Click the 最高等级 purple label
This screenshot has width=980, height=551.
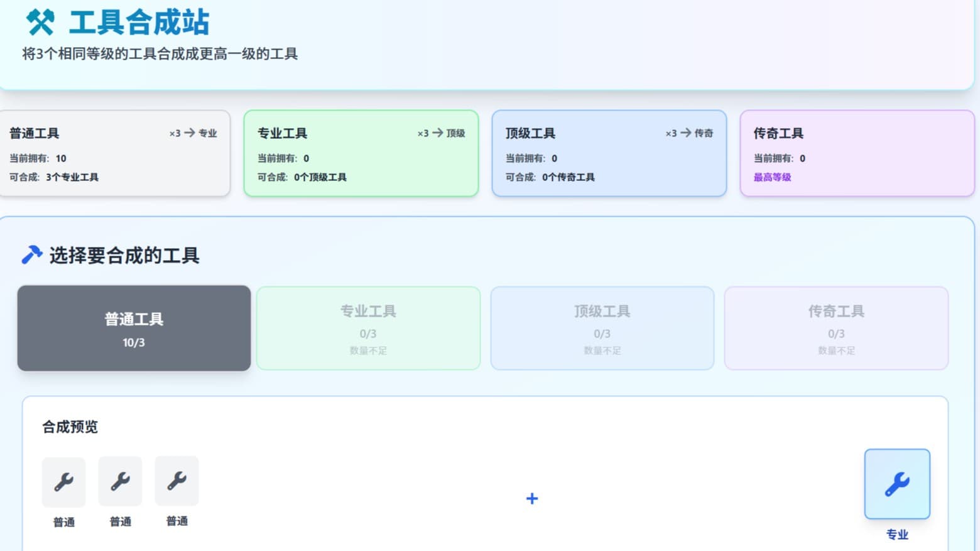[x=771, y=177]
